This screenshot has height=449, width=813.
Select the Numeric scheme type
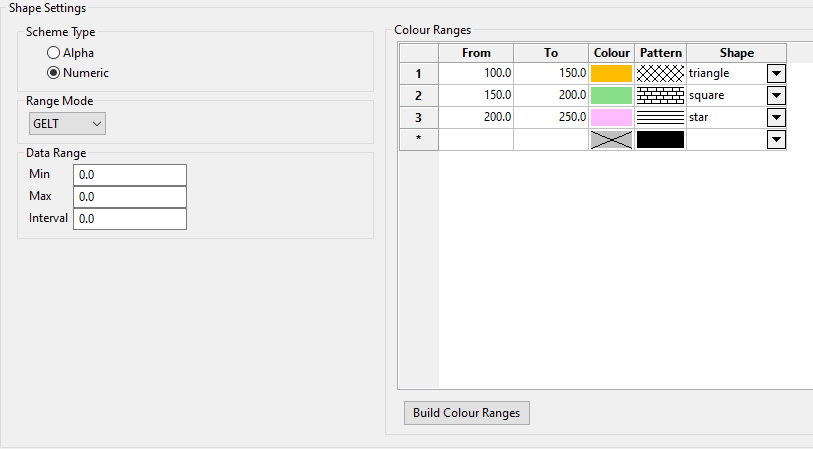point(53,73)
